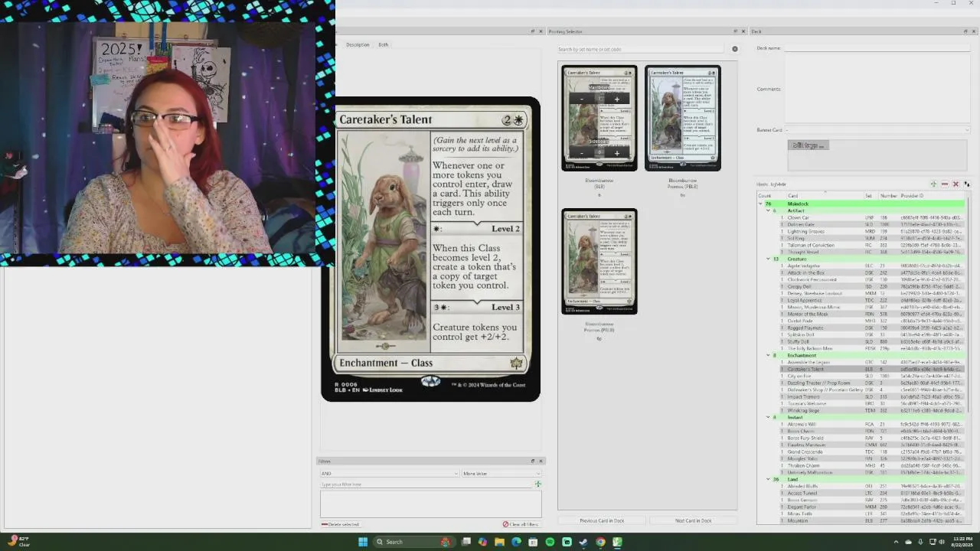This screenshot has height=551, width=980.
Task: Click Sideboard minus on BLB printing
Action: coord(582,153)
